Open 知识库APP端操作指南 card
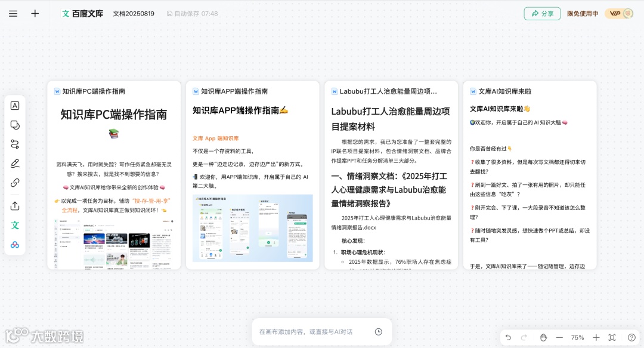The width and height of the screenshot is (644, 348). tap(253, 175)
